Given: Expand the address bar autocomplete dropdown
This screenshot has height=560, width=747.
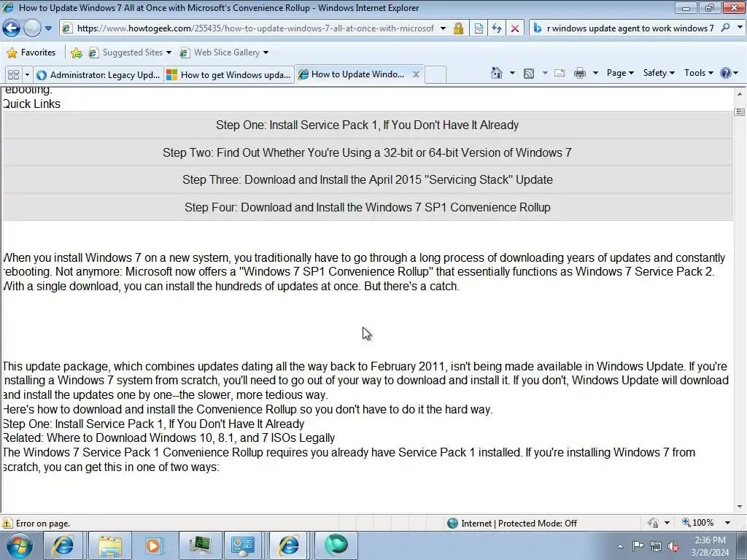Looking at the screenshot, I should point(443,28).
